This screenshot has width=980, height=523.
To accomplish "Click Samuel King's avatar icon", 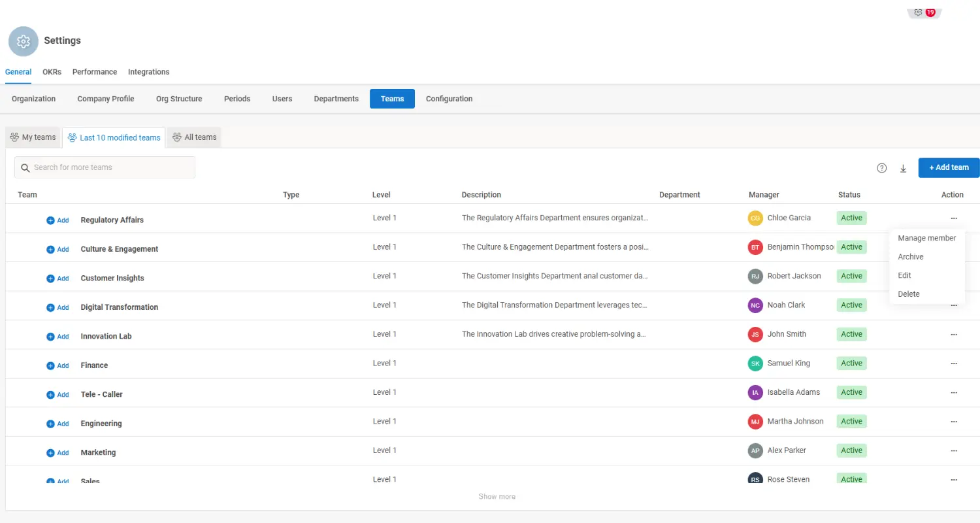I will pos(755,363).
